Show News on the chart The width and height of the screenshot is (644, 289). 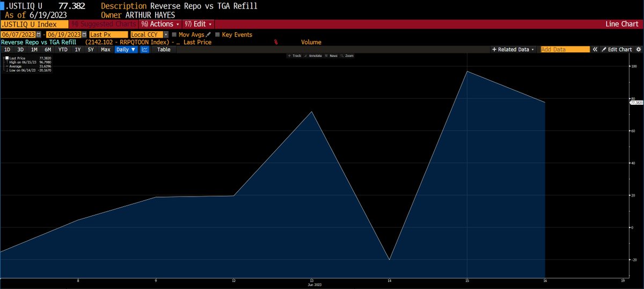tap(332, 56)
